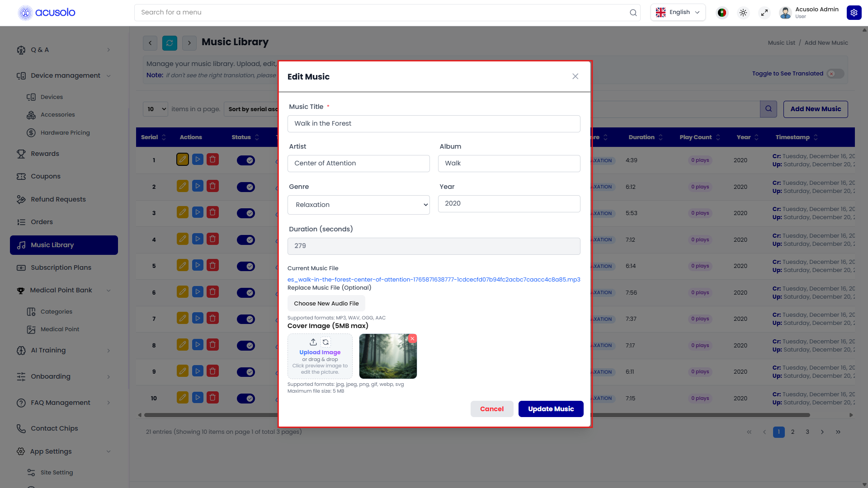
Task: Open the English language dropdown
Action: click(x=678, y=13)
